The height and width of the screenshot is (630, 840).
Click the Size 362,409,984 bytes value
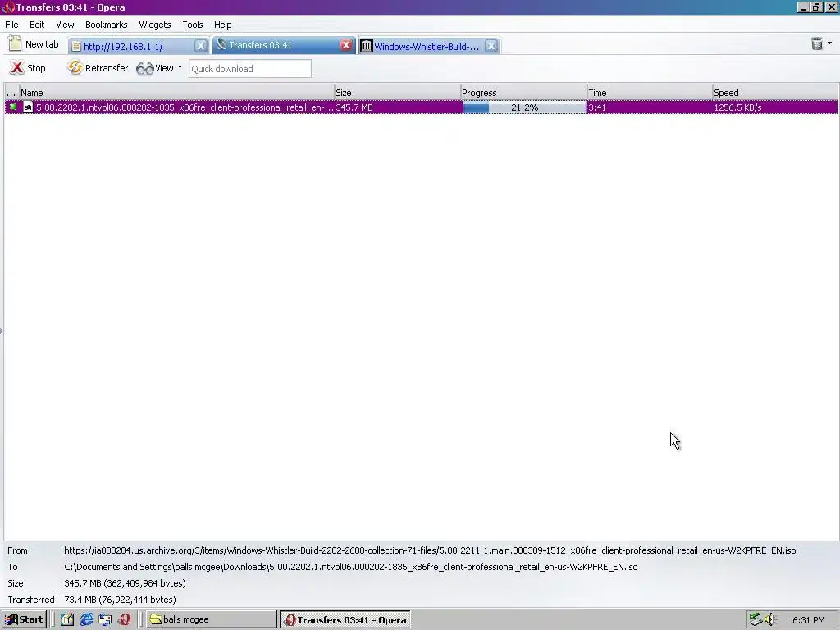pyautogui.click(x=125, y=583)
